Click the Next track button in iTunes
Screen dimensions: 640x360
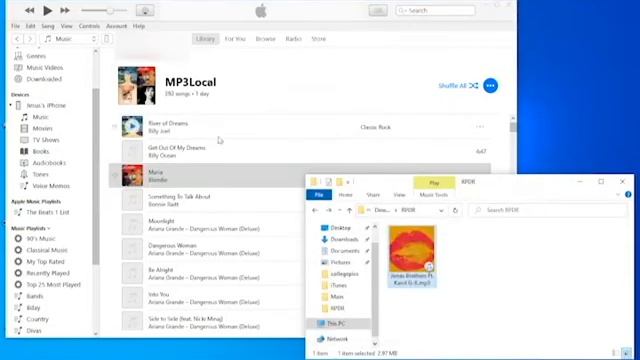coord(64,11)
